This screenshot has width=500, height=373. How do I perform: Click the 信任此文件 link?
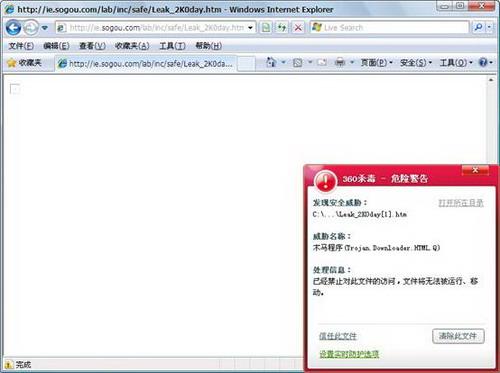[x=338, y=336]
